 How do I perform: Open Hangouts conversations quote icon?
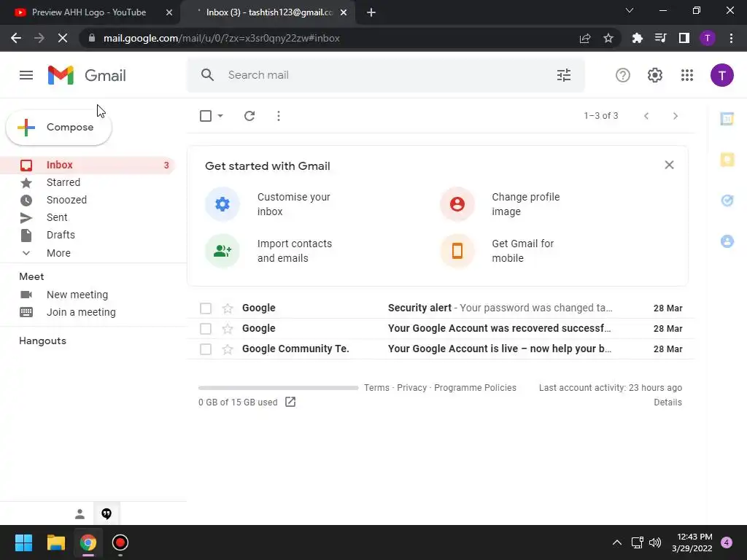click(x=107, y=514)
